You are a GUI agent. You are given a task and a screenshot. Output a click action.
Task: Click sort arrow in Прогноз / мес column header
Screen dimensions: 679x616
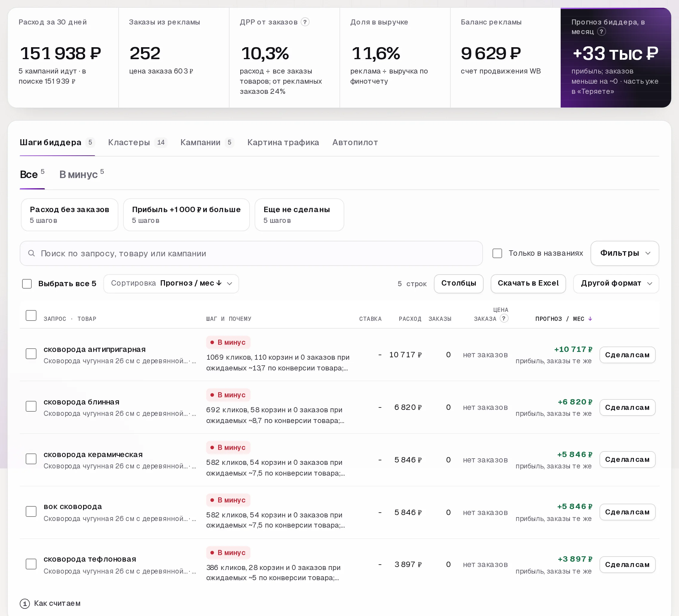[590, 319]
